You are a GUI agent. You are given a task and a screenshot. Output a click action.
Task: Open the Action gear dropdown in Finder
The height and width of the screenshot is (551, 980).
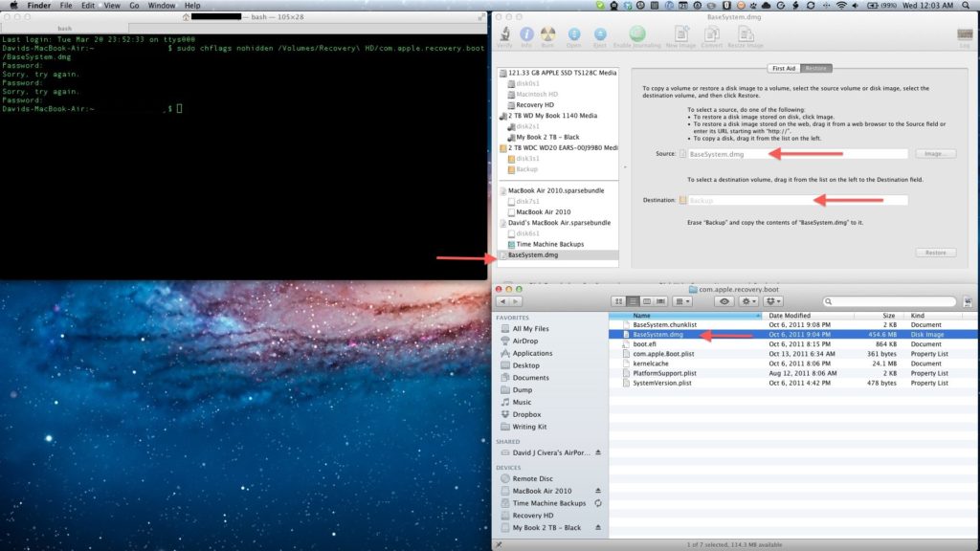[x=748, y=301]
